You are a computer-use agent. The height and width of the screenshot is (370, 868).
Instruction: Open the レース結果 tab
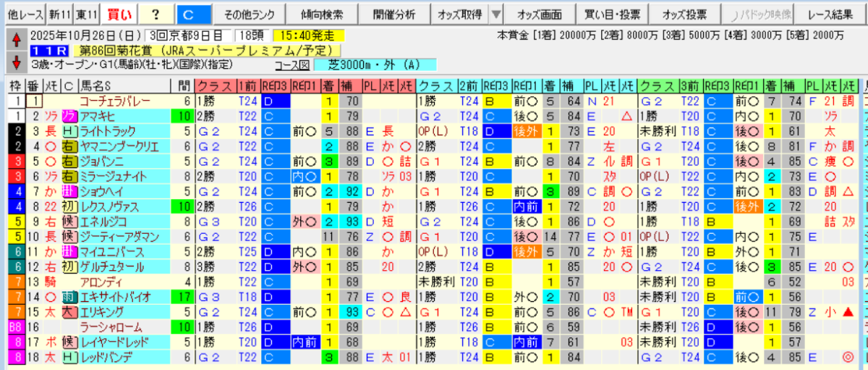pyautogui.click(x=830, y=14)
